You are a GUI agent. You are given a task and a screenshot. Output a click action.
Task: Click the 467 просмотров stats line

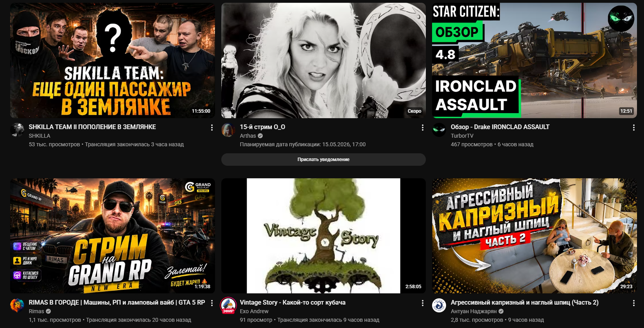[492, 144]
